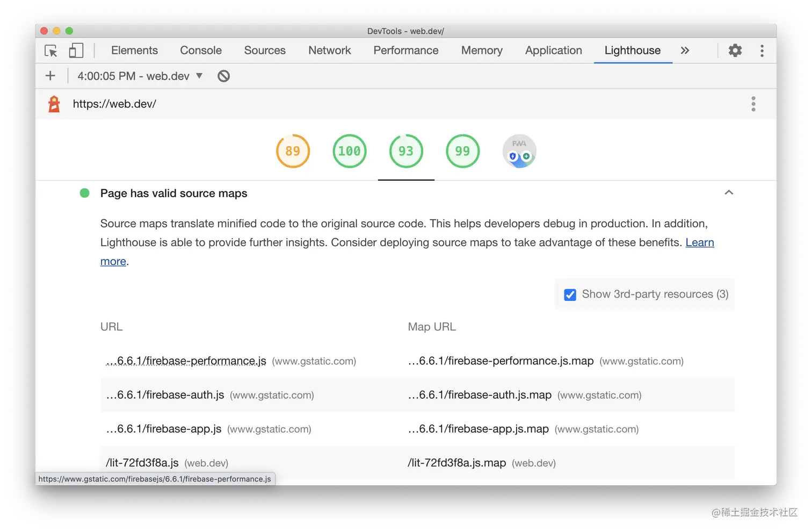Open the firebase-auth.js URL link

coord(165,395)
